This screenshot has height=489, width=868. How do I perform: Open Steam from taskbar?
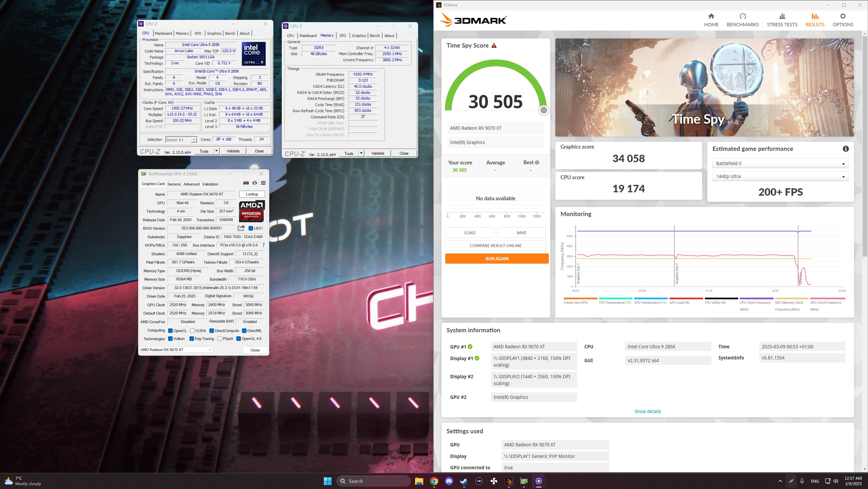[x=464, y=481]
